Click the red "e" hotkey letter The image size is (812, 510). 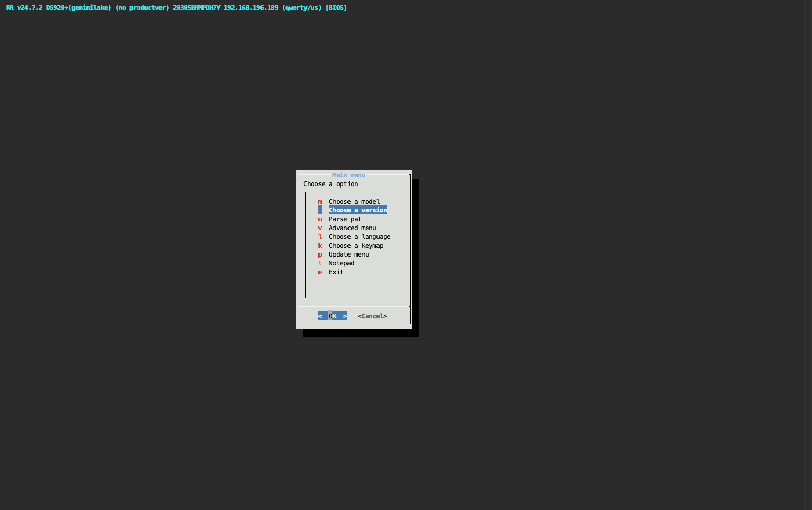[x=320, y=272]
